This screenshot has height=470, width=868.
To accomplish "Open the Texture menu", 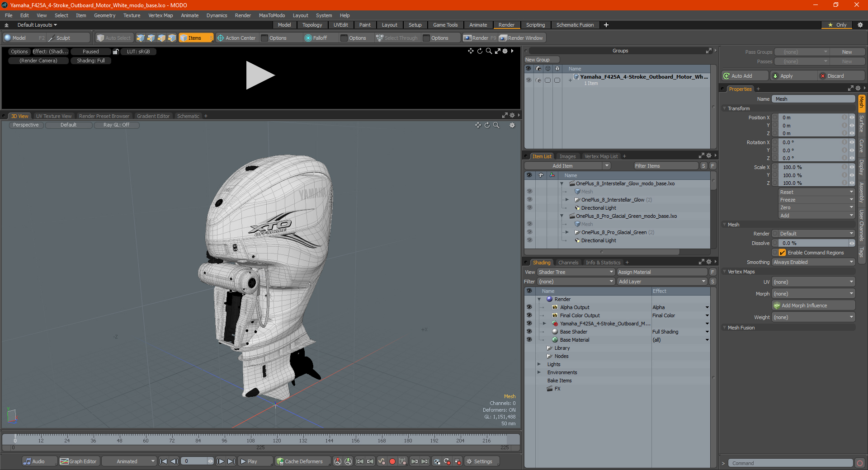I will (x=132, y=15).
